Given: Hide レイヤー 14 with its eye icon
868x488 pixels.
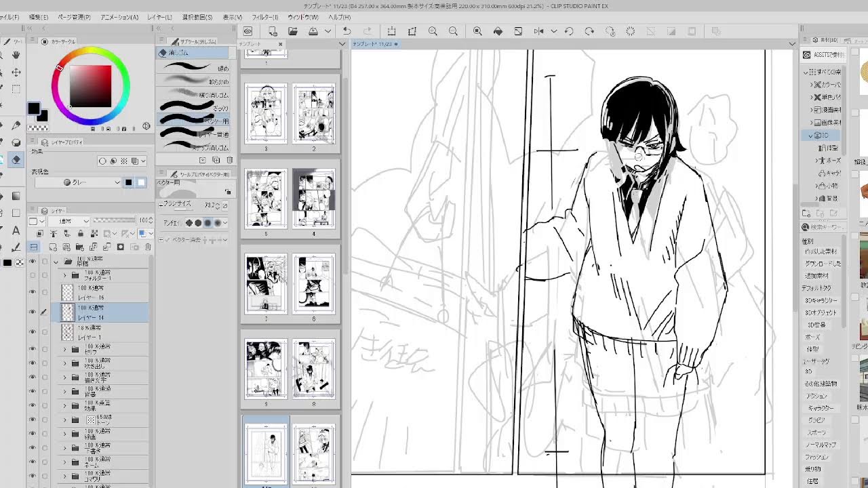Looking at the screenshot, I should pyautogui.click(x=33, y=312).
